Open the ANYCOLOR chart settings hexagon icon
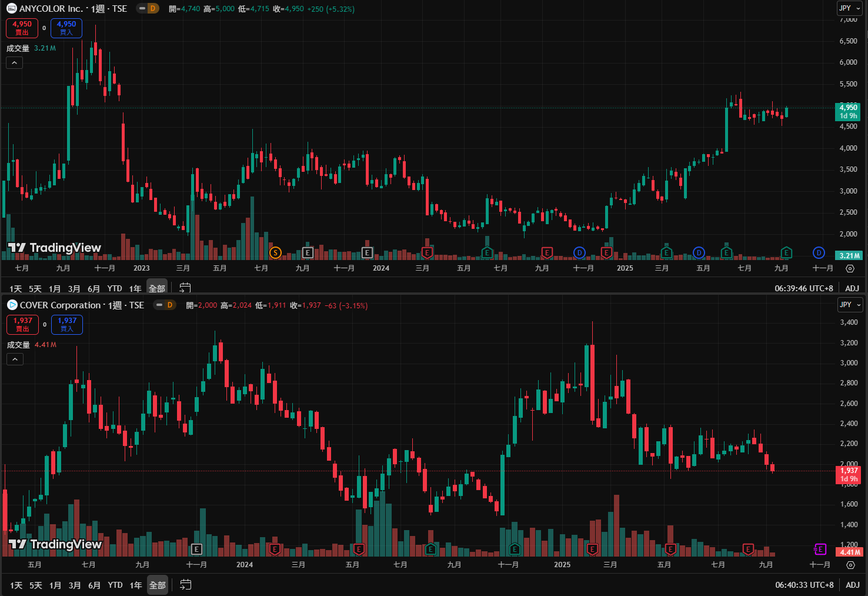 coord(850,268)
